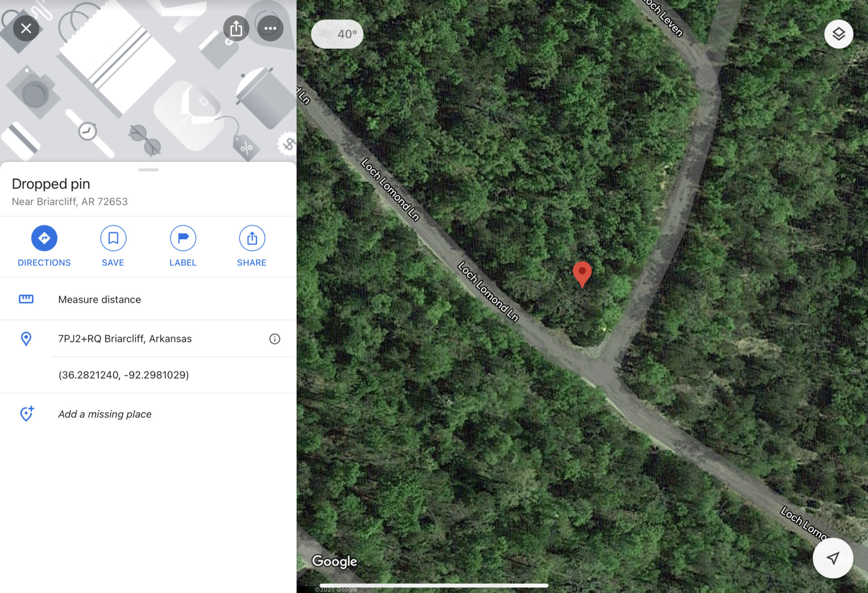Select the red dropped pin on map
868x593 pixels.
(x=582, y=274)
